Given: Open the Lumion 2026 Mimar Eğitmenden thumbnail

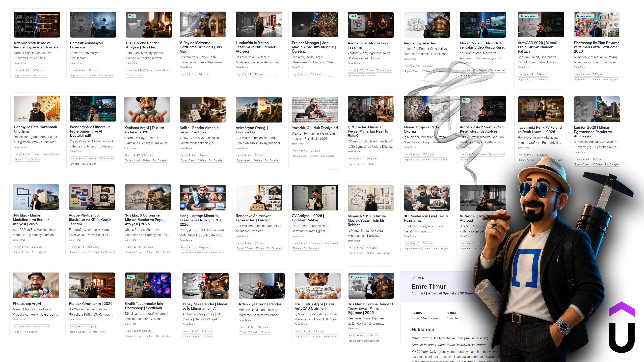Looking at the screenshot, I should coord(597,109).
